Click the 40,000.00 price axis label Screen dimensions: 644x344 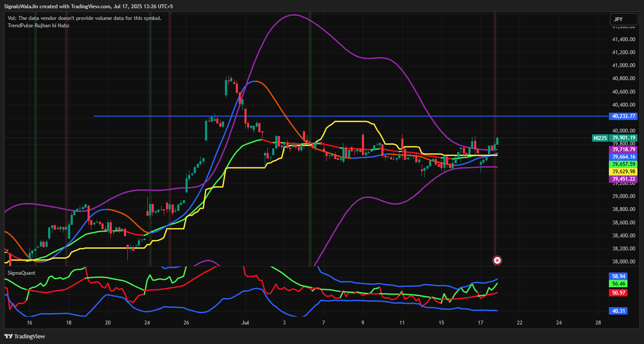(x=624, y=131)
